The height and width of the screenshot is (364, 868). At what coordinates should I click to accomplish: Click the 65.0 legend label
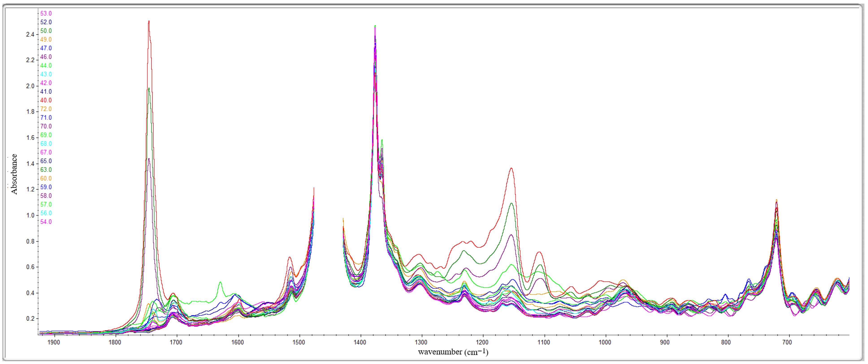coord(46,161)
